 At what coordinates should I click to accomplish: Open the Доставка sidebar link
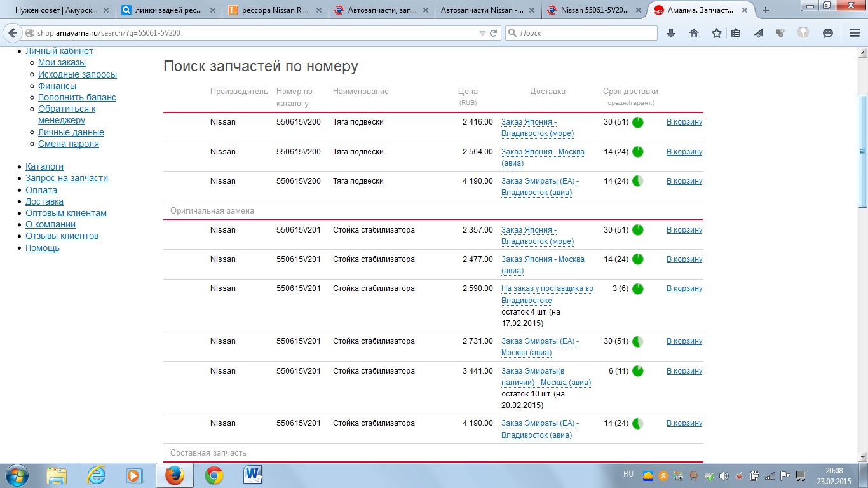[44, 201]
